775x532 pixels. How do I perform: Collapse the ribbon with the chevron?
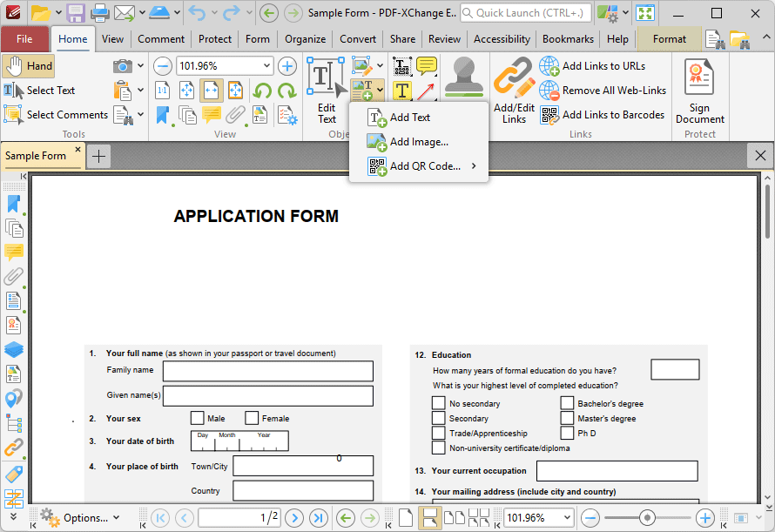[x=765, y=37]
